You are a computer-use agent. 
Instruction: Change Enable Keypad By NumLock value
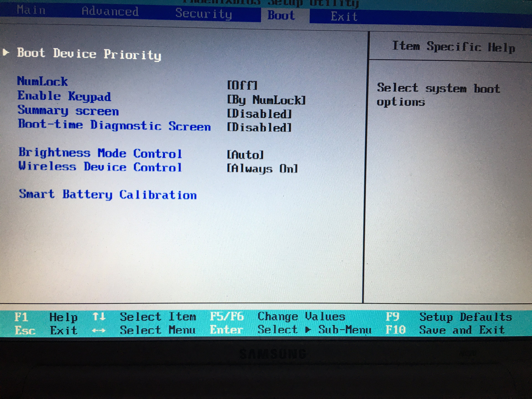click(266, 100)
